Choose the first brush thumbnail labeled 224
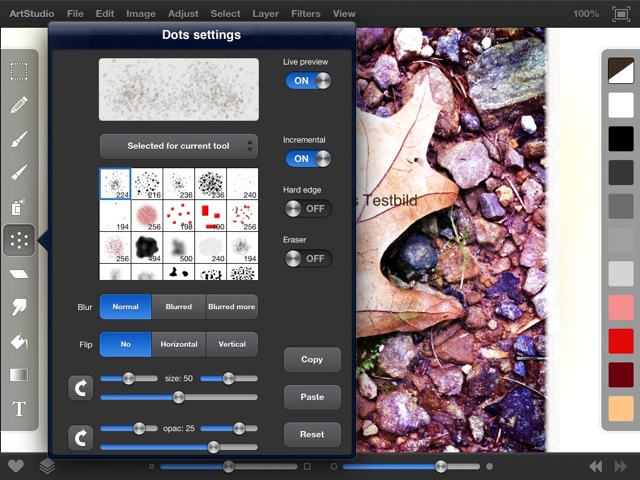The image size is (640, 480). 115,182
